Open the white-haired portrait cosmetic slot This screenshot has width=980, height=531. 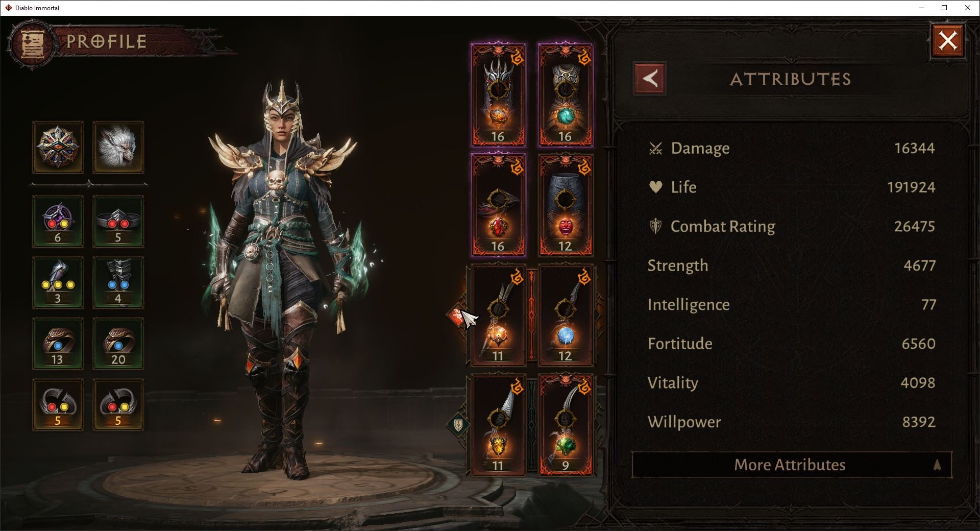pos(118,148)
